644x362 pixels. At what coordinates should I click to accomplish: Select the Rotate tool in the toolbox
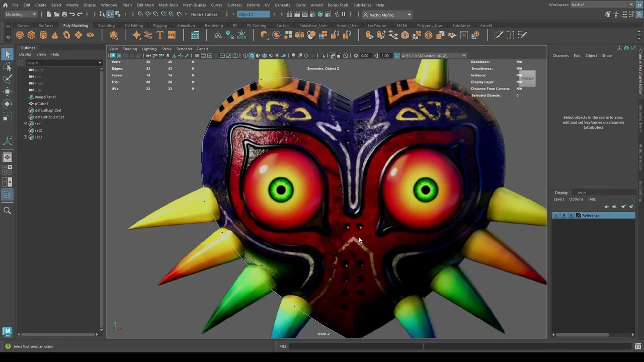coord(8,104)
